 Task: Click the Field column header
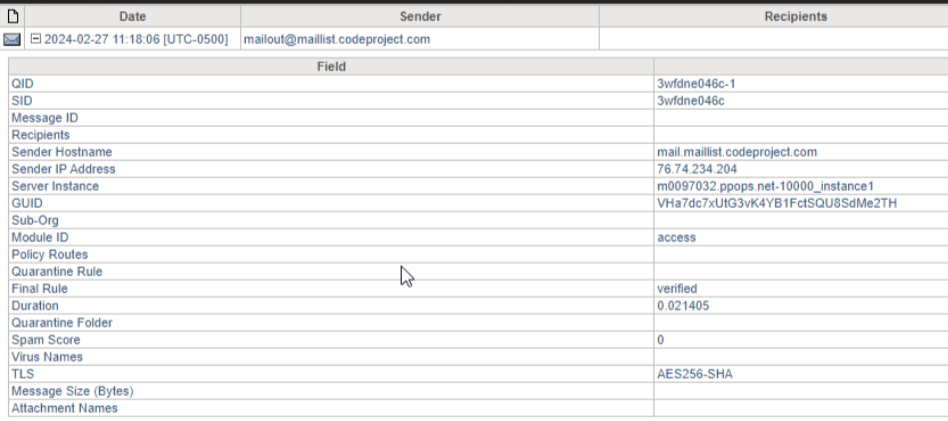click(331, 67)
